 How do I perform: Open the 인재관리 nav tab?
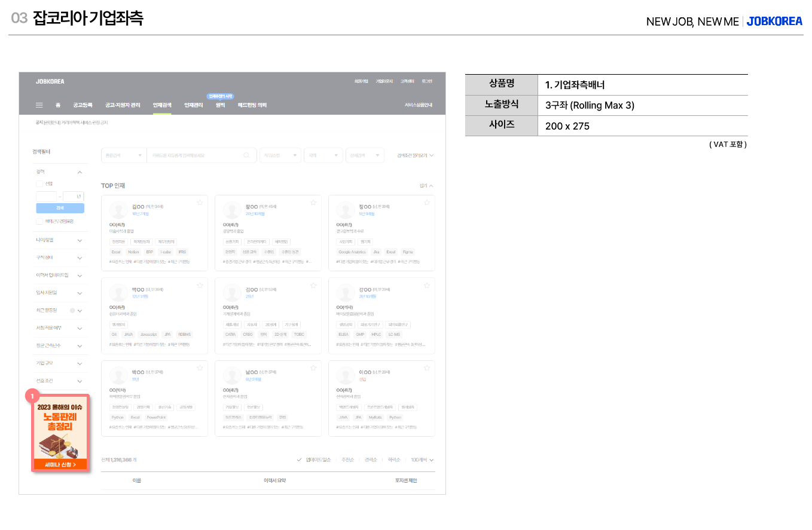coord(194,105)
